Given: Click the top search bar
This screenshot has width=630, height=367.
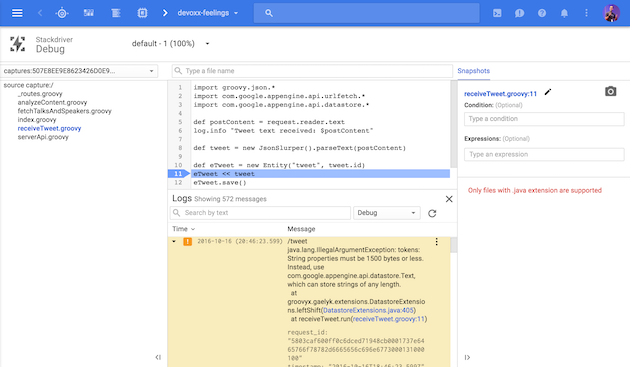Looking at the screenshot, I should (366, 13).
